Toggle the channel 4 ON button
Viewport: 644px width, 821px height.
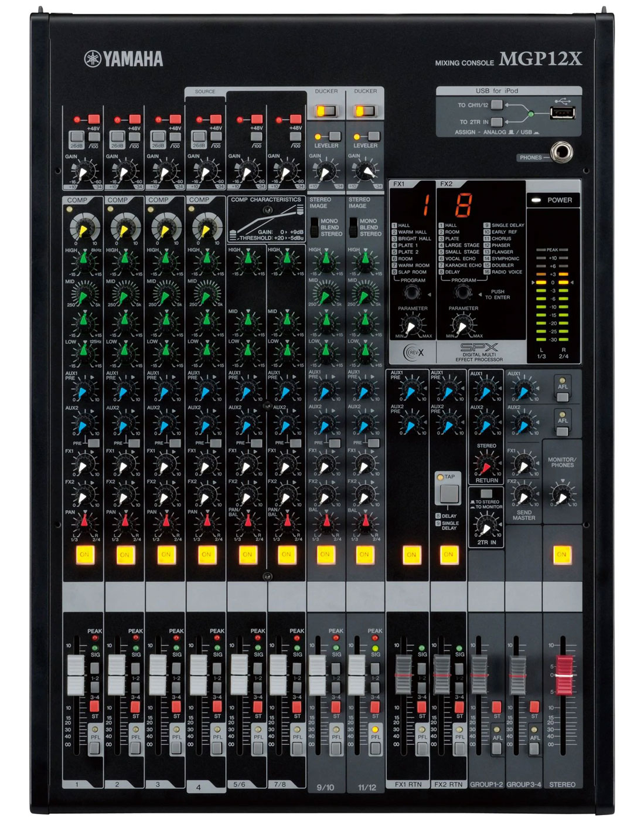click(206, 554)
